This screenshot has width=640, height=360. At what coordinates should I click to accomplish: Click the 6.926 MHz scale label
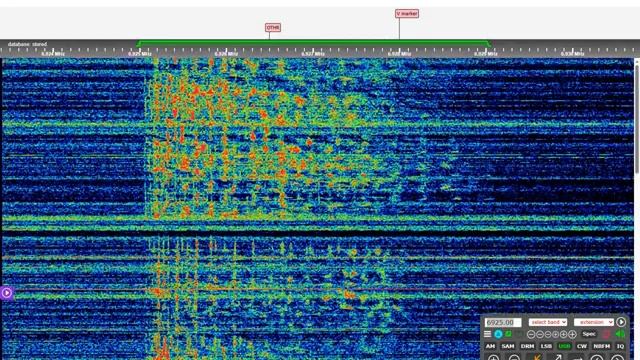pos(226,53)
